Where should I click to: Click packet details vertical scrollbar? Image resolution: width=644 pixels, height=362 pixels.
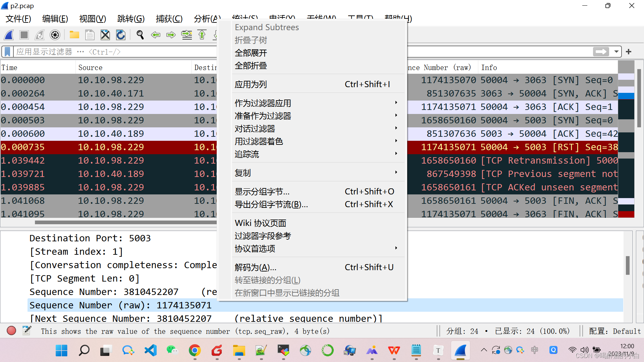click(x=628, y=265)
